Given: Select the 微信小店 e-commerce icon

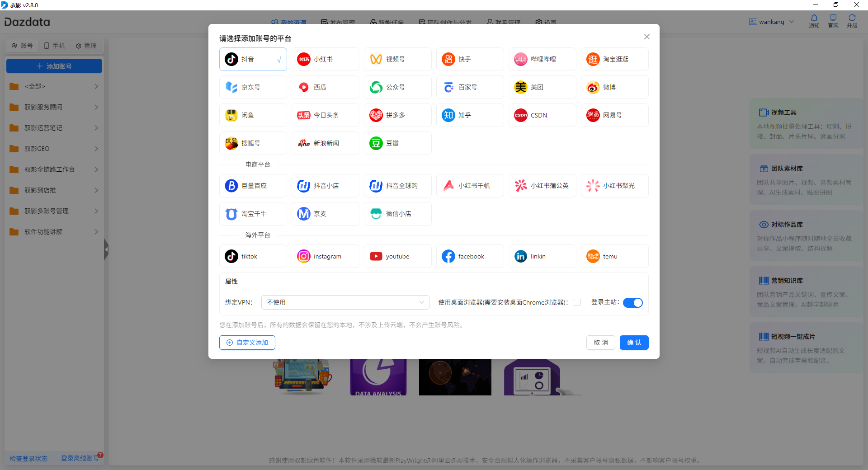Looking at the screenshot, I should tap(376, 214).
